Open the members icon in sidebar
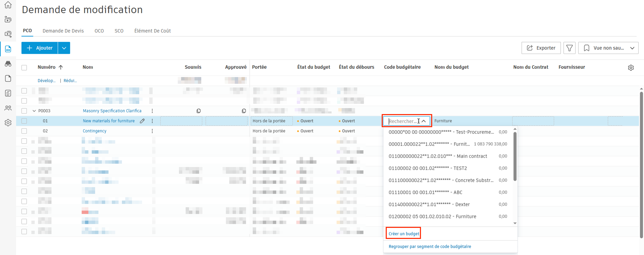Screen dimensions: 644x255 pos(8,108)
